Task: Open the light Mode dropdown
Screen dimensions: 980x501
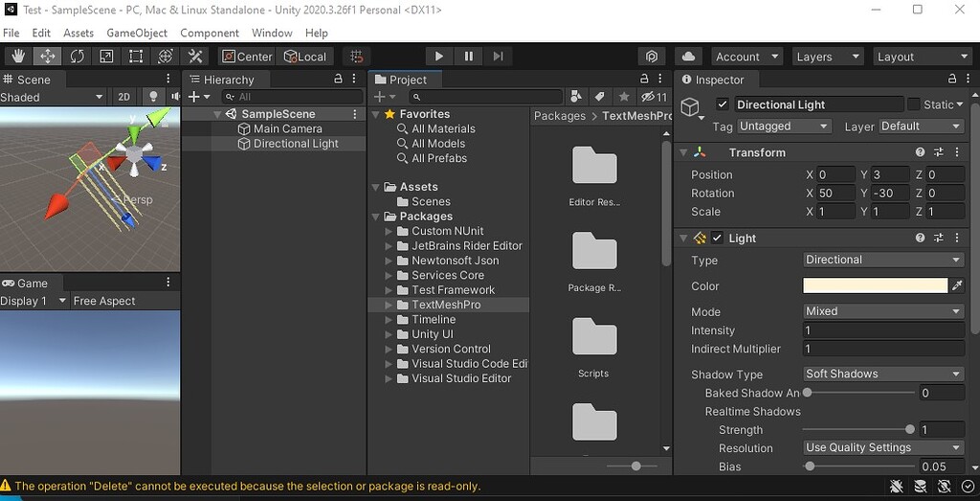Action: click(883, 311)
